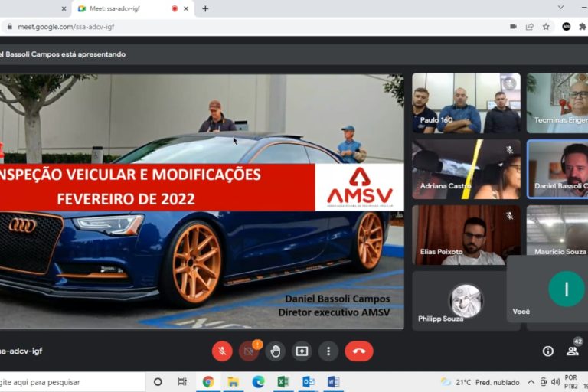Show the participants list panel
Image resolution: width=588 pixels, height=392 pixels.
tap(572, 351)
